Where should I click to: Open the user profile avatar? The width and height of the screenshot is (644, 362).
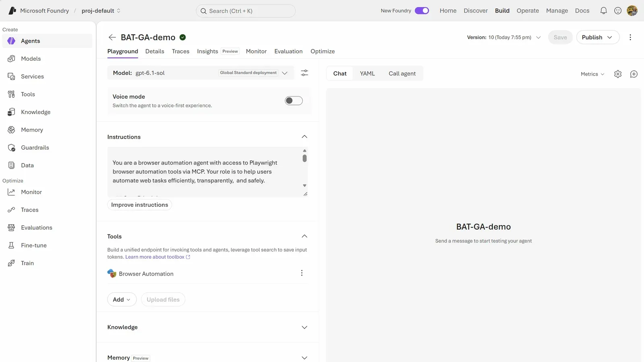click(632, 11)
